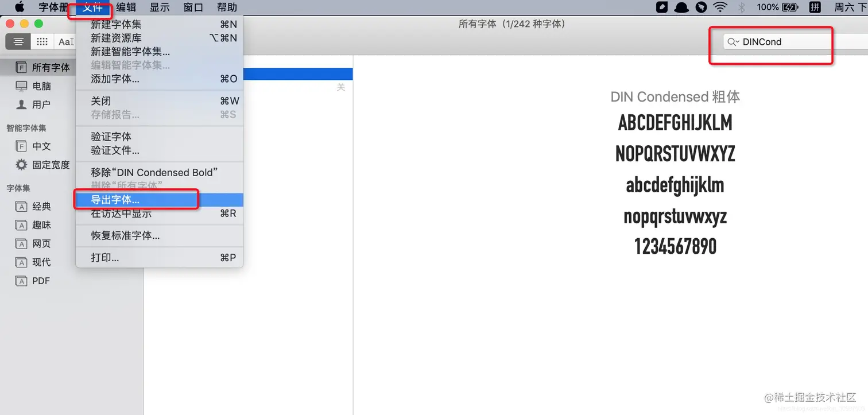
Task: Choose 在访达中显示 menu item
Action: point(160,214)
